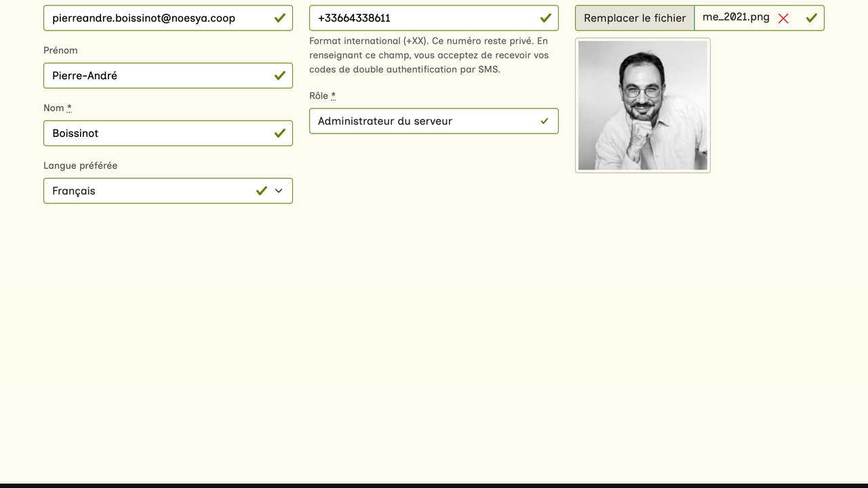
Task: Click the required asterisk next to Rôle
Action: click(333, 96)
